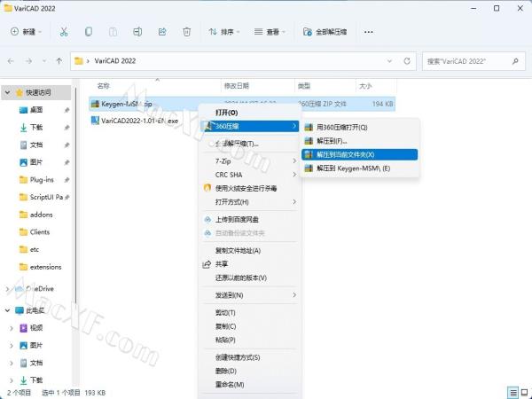Screen dimensions: 532x399
Task: Open the View dropdown in toolbar
Action: [x=270, y=32]
